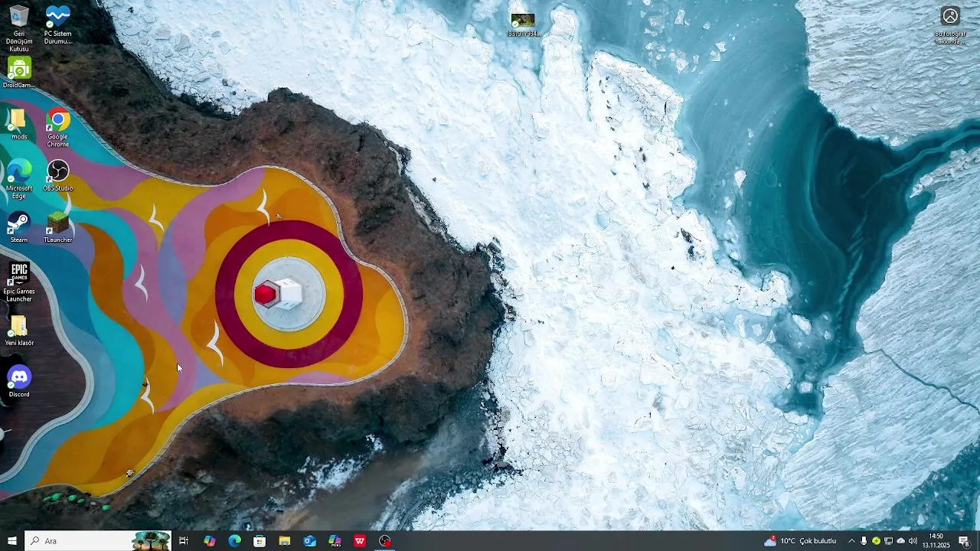The height and width of the screenshot is (551, 980).
Task: Select the Epic Games Launcher desktop shortcut
Action: pyautogui.click(x=19, y=282)
